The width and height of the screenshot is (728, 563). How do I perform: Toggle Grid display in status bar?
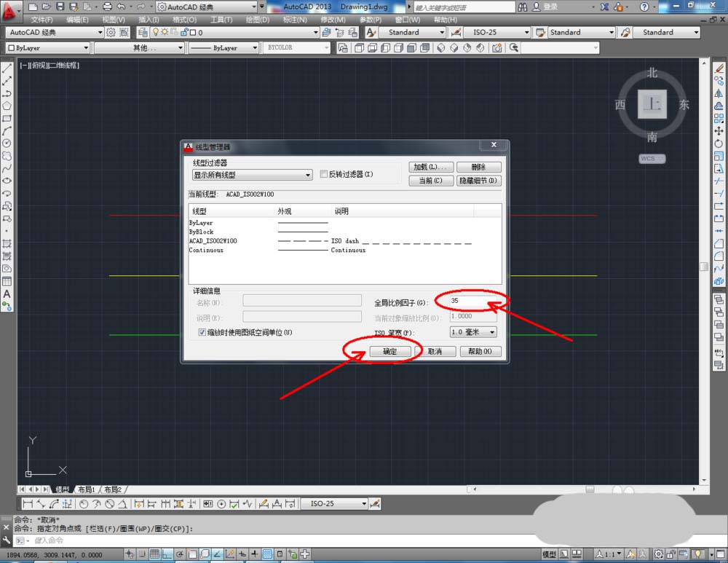pos(154,554)
